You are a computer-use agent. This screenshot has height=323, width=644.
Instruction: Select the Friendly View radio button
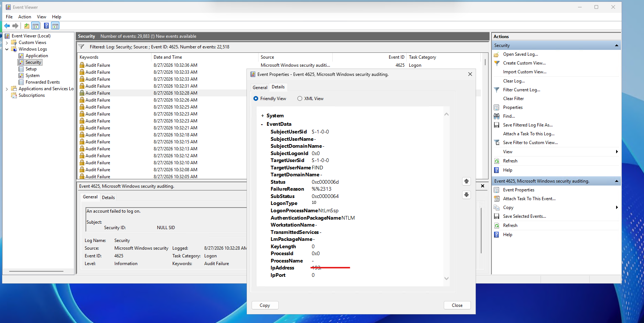256,99
